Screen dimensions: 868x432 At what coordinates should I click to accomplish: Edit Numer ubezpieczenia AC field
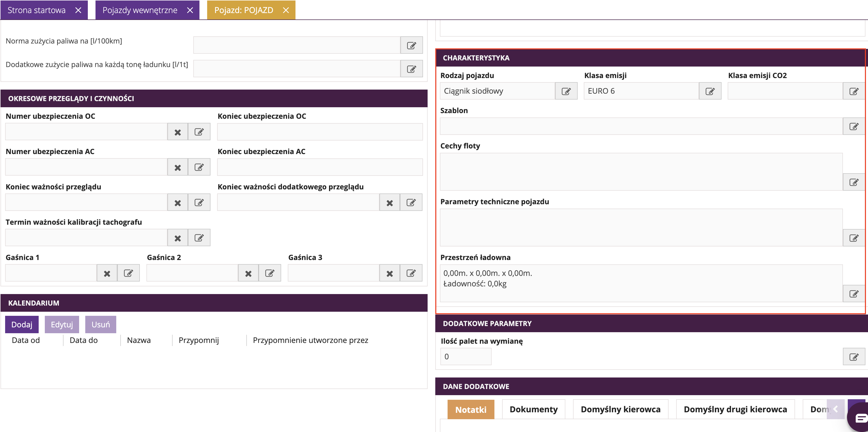click(199, 167)
